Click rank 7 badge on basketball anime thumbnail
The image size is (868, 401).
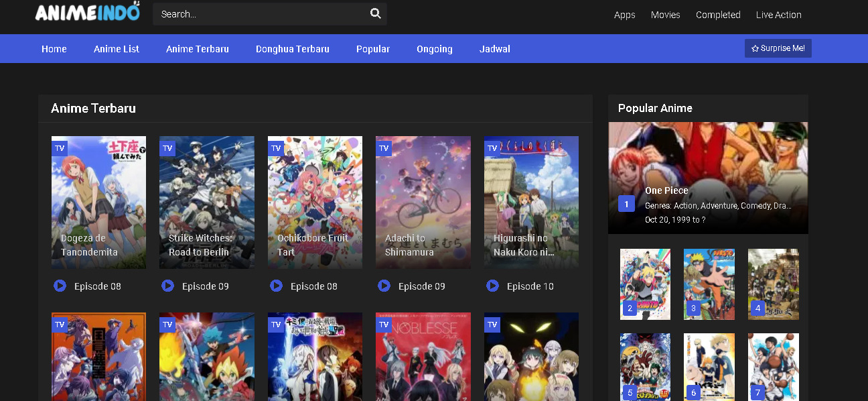pyautogui.click(x=757, y=393)
